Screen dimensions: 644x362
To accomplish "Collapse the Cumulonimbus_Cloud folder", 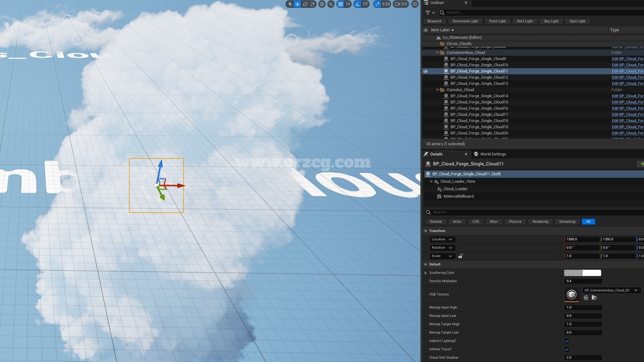I will (x=437, y=53).
